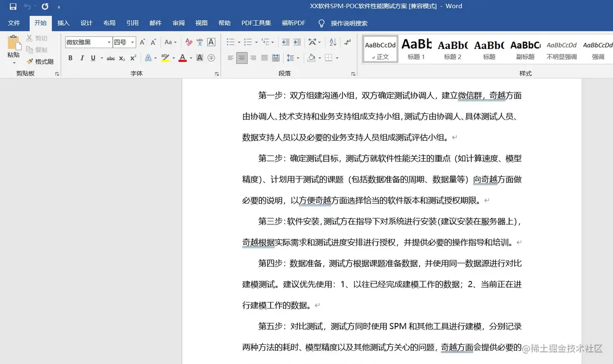Open the highlight color dropdown arrow
Image resolution: width=613 pixels, height=364 pixels.
click(x=173, y=58)
